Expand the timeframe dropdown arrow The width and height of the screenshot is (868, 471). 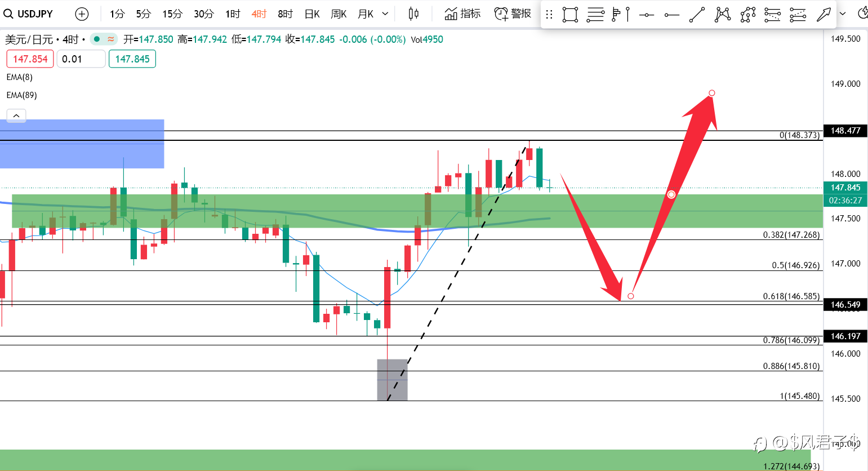point(385,14)
